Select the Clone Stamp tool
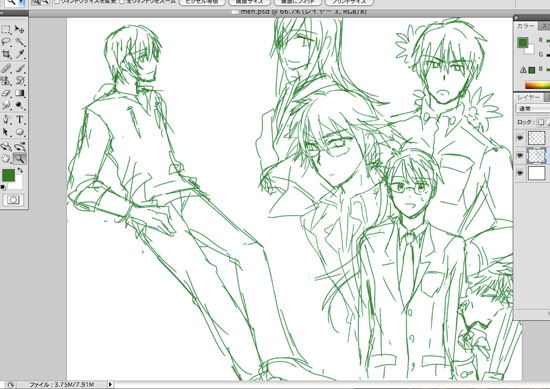This screenshot has height=389, width=550. point(7,81)
